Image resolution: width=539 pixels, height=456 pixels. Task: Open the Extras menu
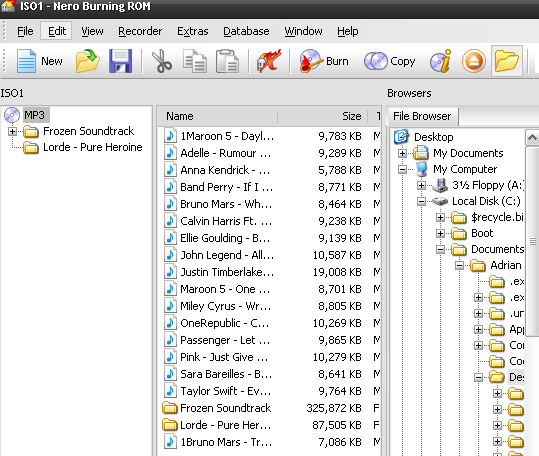point(192,31)
